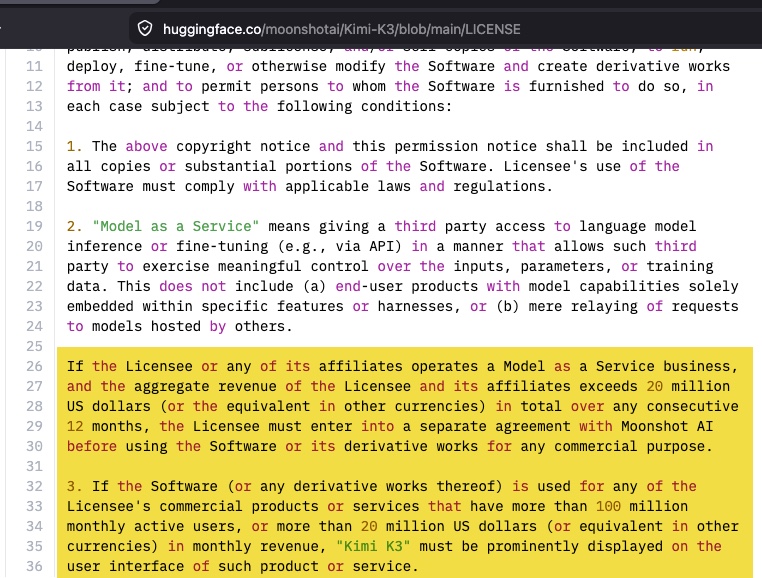Click the green "Kimi K3" quoted text
The image size is (762, 578).
(373, 546)
